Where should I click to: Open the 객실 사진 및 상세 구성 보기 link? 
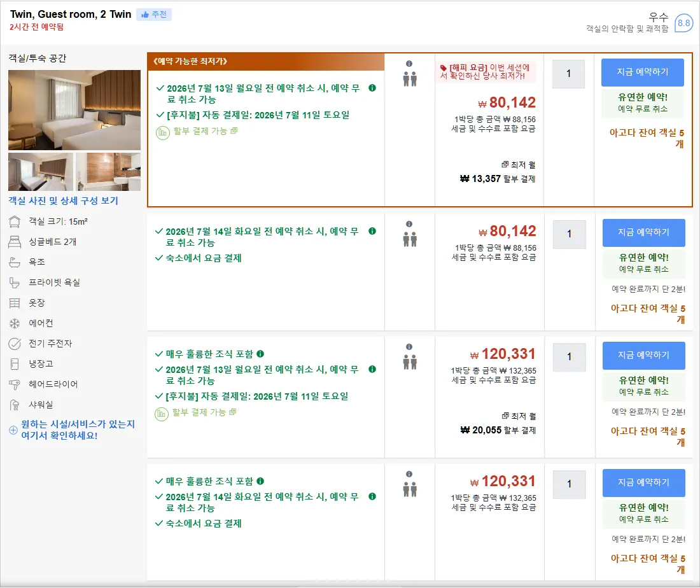(64, 201)
